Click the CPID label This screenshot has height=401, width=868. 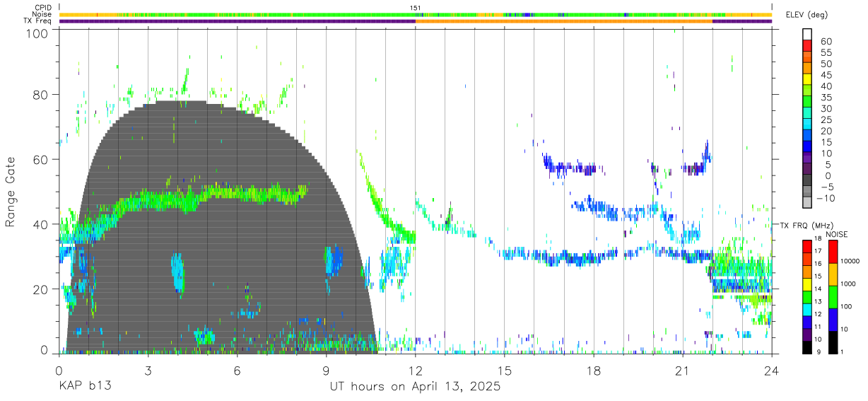click(x=42, y=8)
